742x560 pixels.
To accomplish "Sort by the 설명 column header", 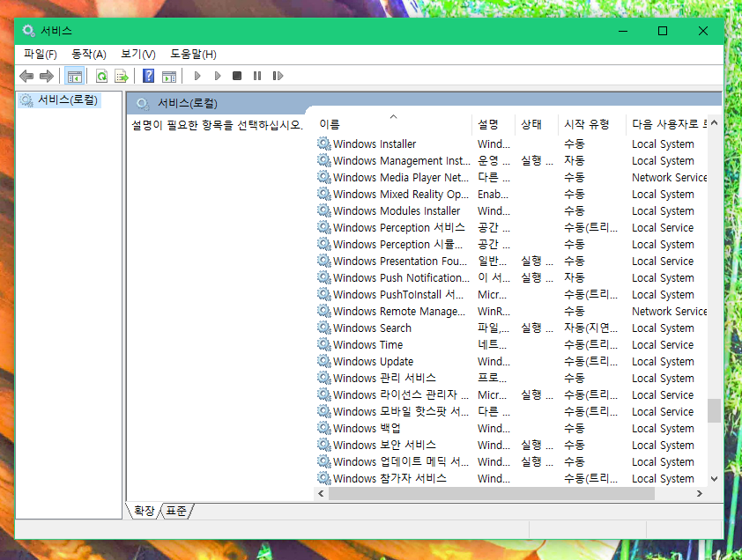I will (493, 124).
